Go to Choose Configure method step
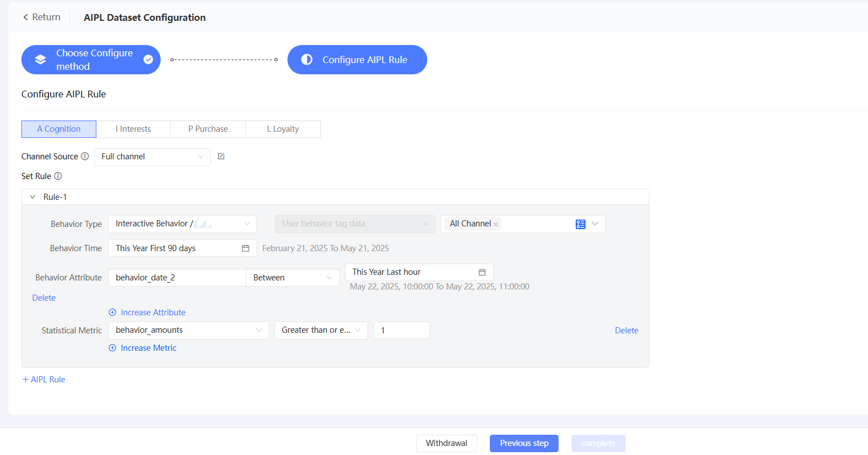The image size is (868, 455). pyautogui.click(x=91, y=60)
